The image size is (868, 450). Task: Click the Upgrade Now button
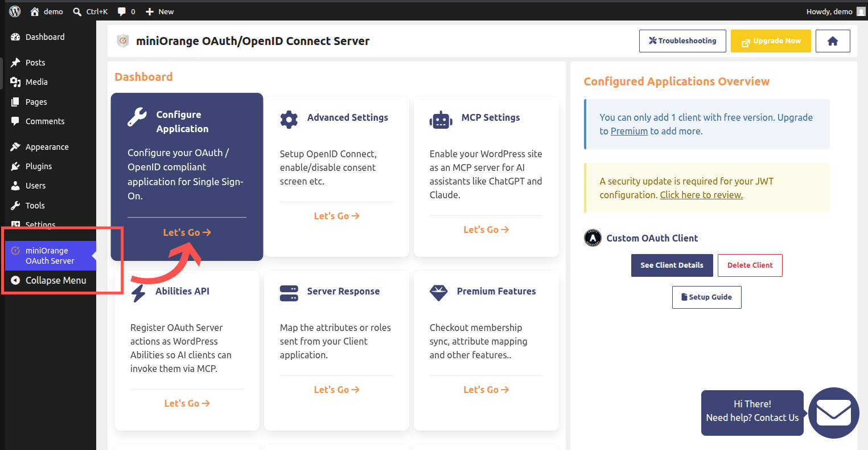(771, 41)
